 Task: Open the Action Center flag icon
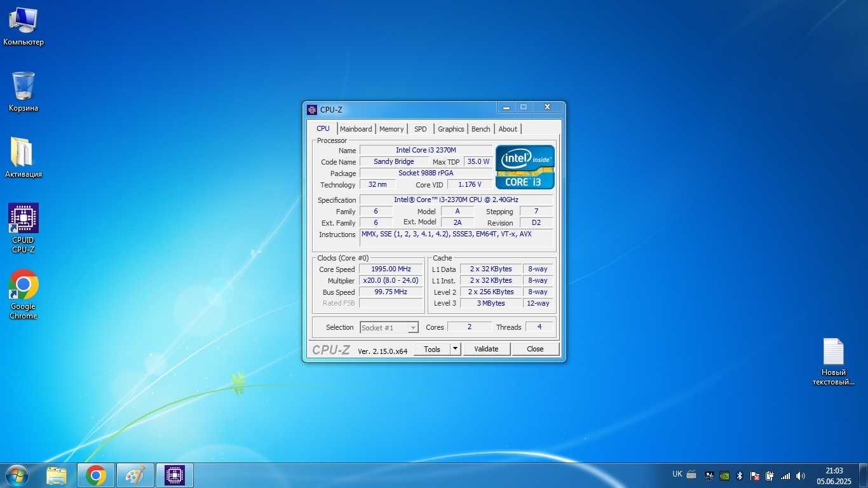point(755,475)
